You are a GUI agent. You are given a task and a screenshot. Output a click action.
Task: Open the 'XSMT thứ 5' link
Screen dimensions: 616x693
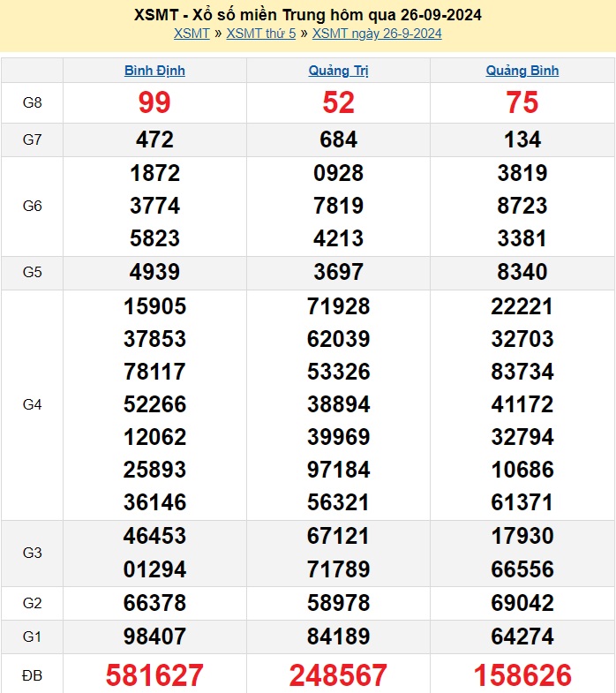pos(261,34)
